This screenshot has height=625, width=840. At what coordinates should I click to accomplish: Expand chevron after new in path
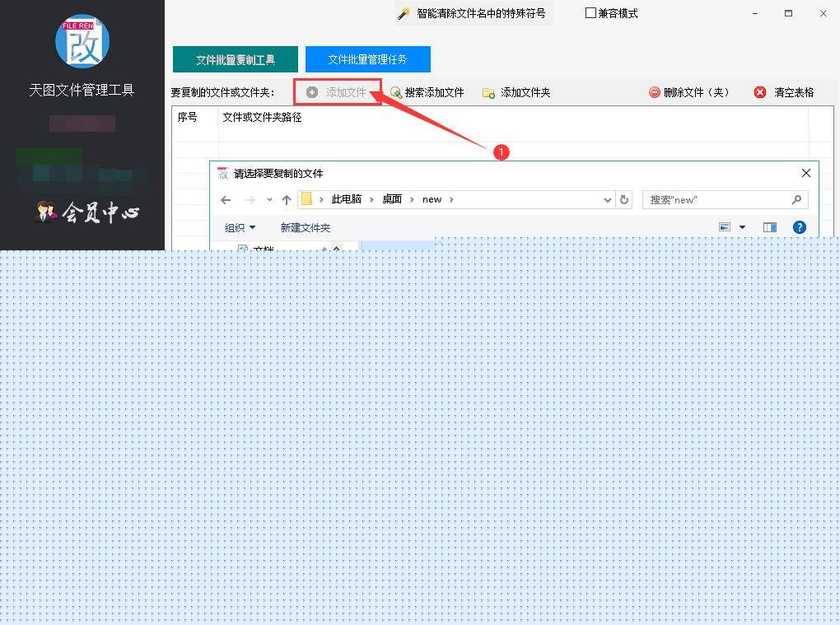point(451,199)
